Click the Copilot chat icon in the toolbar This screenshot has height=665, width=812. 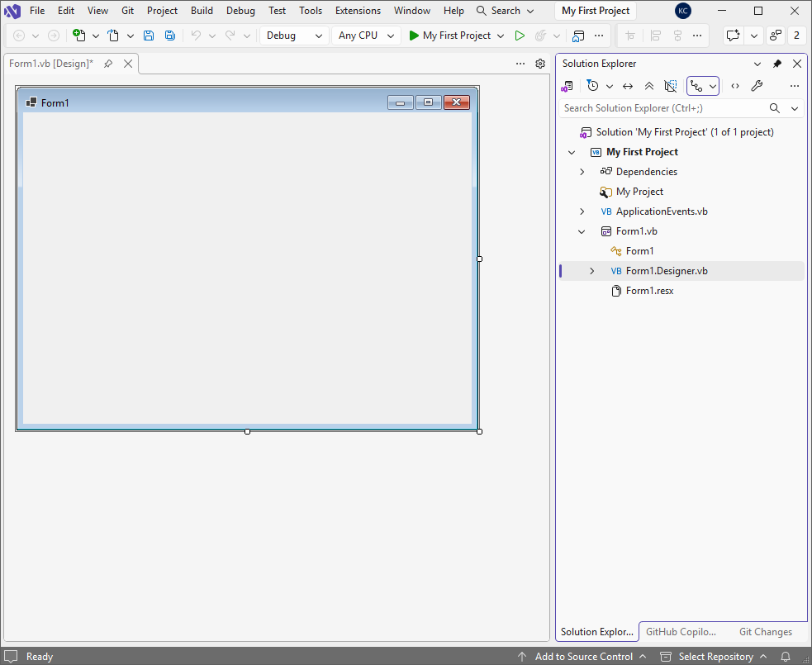(733, 36)
